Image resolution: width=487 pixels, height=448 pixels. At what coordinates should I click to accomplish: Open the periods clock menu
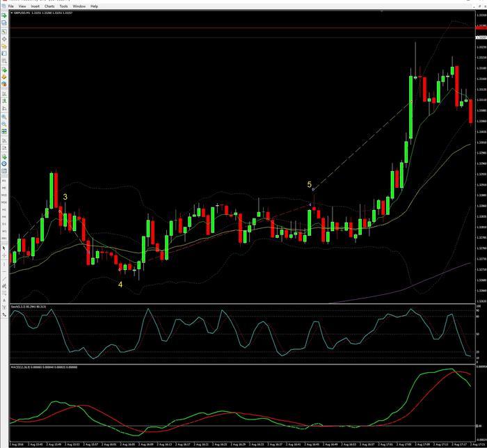click(x=4, y=163)
